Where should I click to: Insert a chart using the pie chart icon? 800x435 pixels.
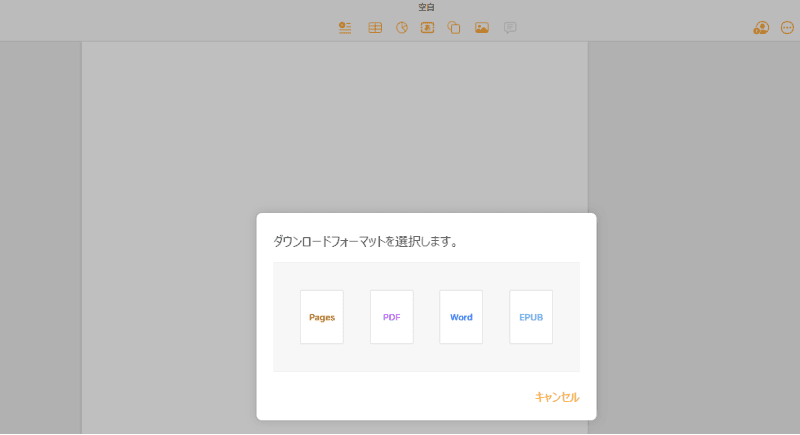tap(402, 28)
